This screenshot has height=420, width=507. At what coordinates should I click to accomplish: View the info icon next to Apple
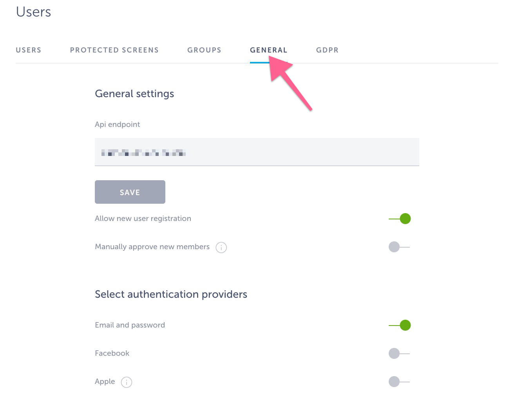pyautogui.click(x=126, y=382)
